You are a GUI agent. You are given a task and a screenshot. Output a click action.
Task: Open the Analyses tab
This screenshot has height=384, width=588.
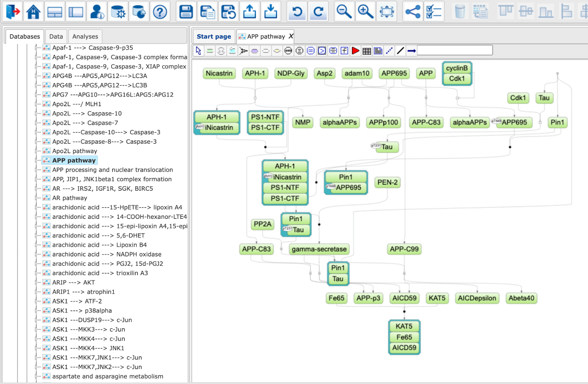tap(85, 36)
